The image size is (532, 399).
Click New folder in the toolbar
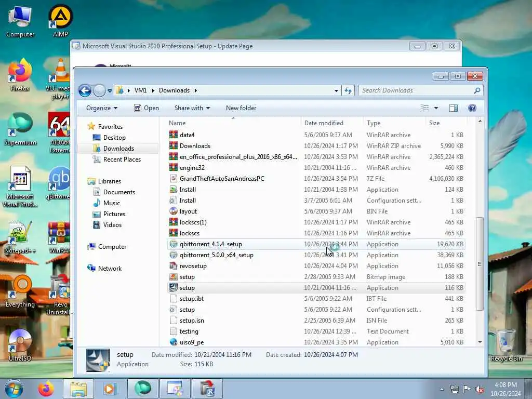coord(241,108)
